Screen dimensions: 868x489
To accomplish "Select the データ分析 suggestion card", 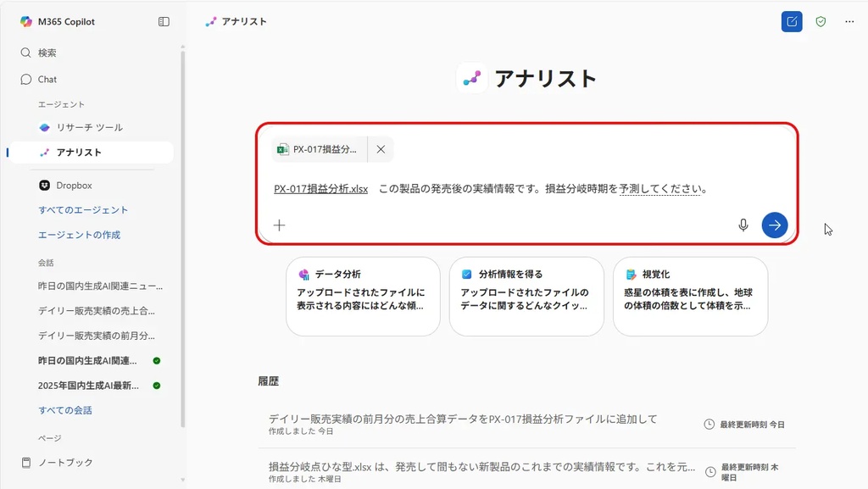I will (x=363, y=296).
